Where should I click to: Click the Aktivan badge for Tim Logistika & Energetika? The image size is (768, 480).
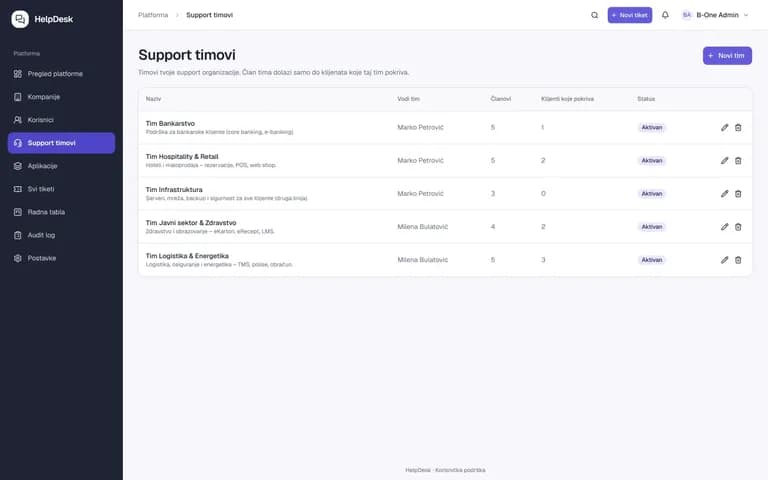[x=651, y=260]
